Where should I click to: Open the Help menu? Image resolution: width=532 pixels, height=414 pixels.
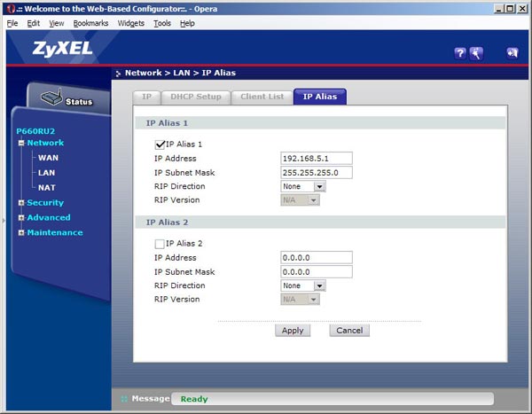(x=187, y=23)
